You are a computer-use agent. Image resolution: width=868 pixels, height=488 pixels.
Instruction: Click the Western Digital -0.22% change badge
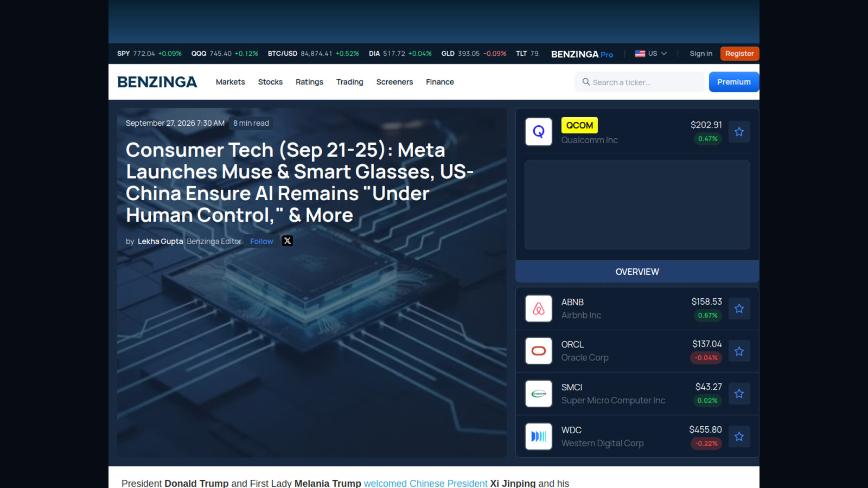pyautogui.click(x=706, y=444)
